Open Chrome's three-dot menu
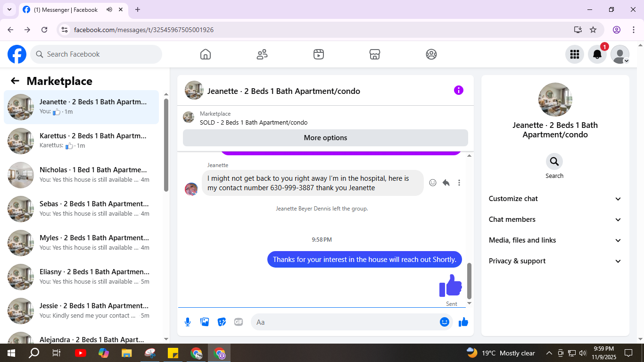 tap(634, 30)
